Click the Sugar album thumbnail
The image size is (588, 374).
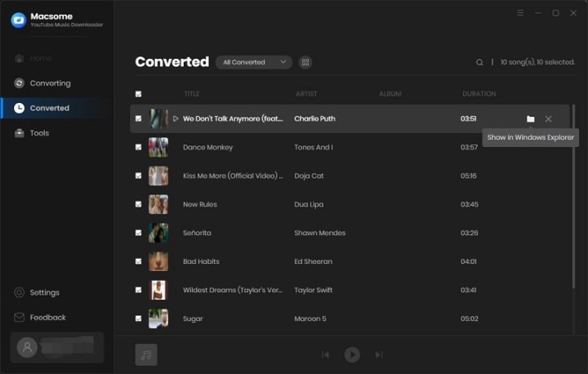158,318
